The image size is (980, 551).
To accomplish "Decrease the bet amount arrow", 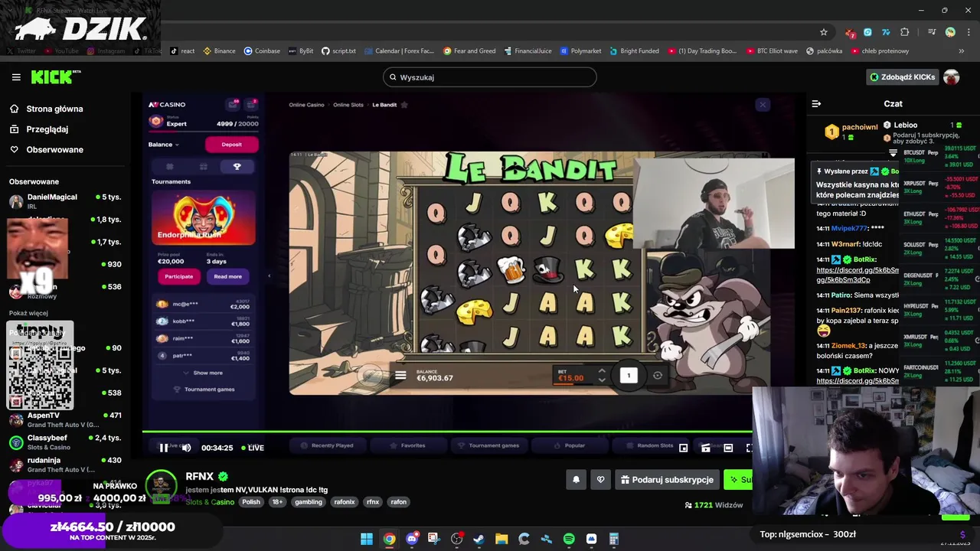I will click(x=602, y=380).
